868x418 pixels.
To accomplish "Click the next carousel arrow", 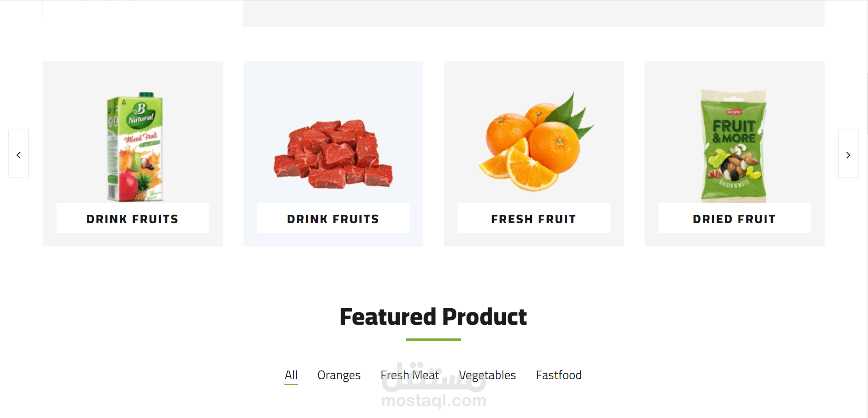I will [x=848, y=154].
